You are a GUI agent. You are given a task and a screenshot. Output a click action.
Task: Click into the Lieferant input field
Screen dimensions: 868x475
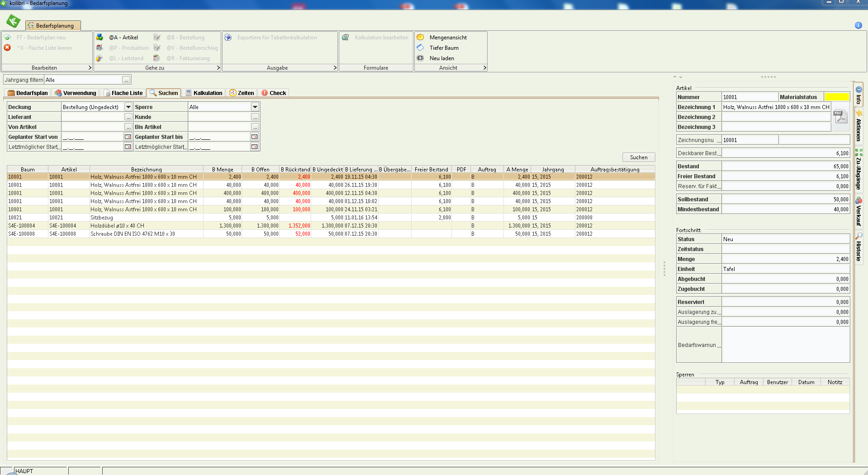[93, 117]
